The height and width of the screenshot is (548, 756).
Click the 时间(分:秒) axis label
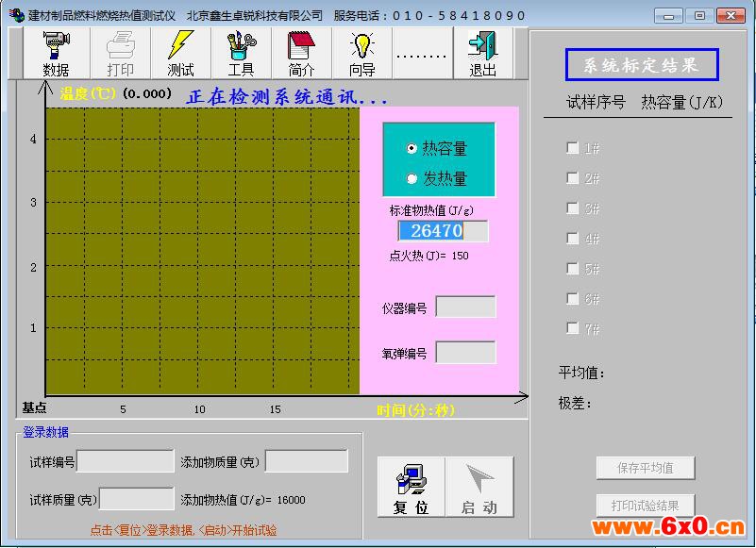coord(415,410)
